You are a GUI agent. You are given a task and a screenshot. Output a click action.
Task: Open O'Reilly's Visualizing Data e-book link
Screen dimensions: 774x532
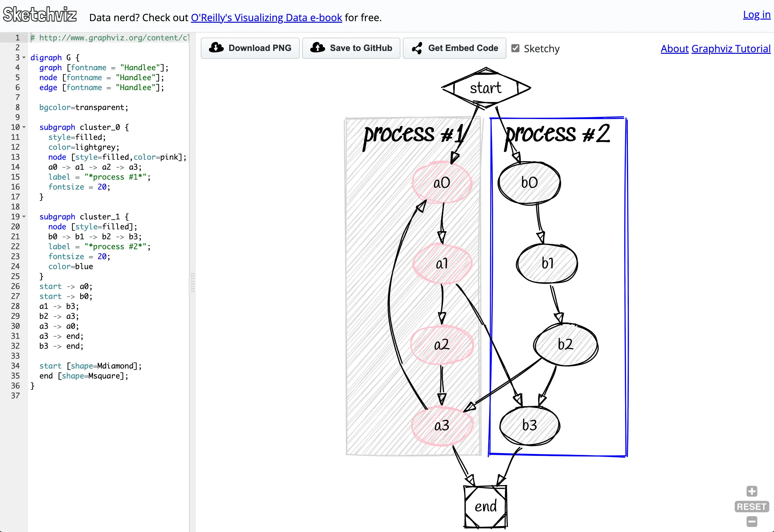(266, 17)
